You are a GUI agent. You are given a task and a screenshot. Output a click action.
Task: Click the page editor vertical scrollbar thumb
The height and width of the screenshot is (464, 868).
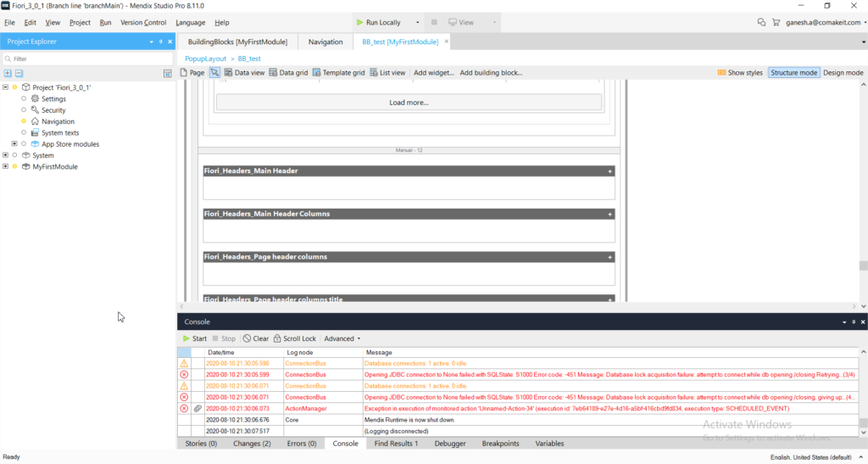(x=863, y=266)
